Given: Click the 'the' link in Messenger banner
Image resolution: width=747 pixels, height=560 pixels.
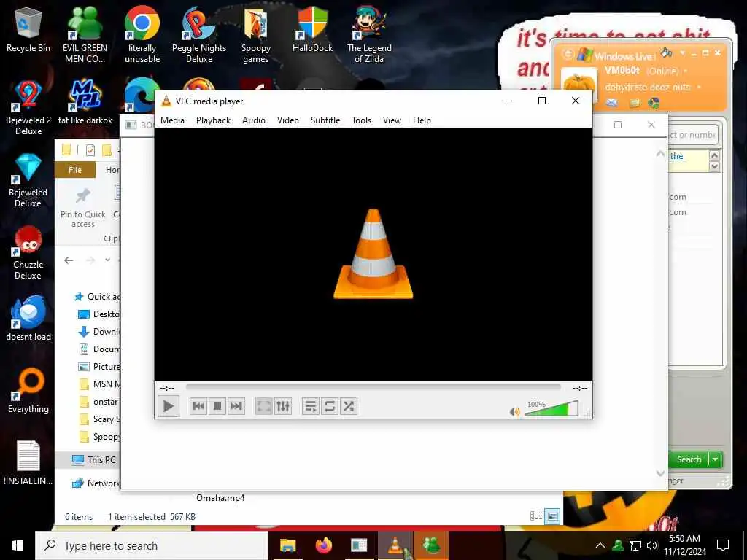Looking at the screenshot, I should 676,156.
